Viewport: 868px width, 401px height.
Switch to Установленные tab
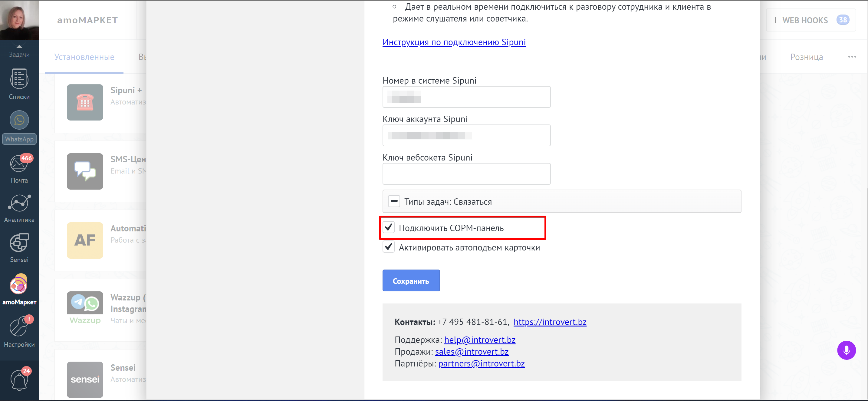(84, 57)
